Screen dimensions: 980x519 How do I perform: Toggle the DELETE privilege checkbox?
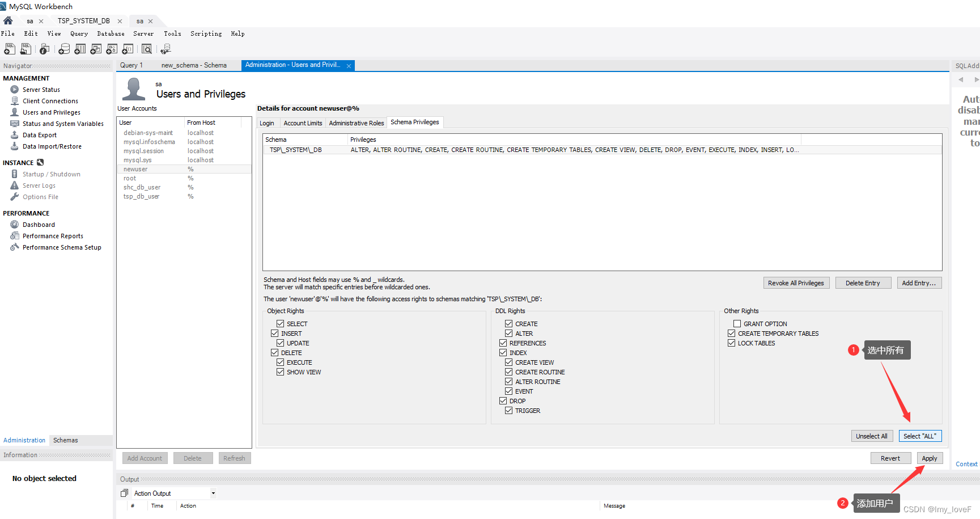point(274,353)
